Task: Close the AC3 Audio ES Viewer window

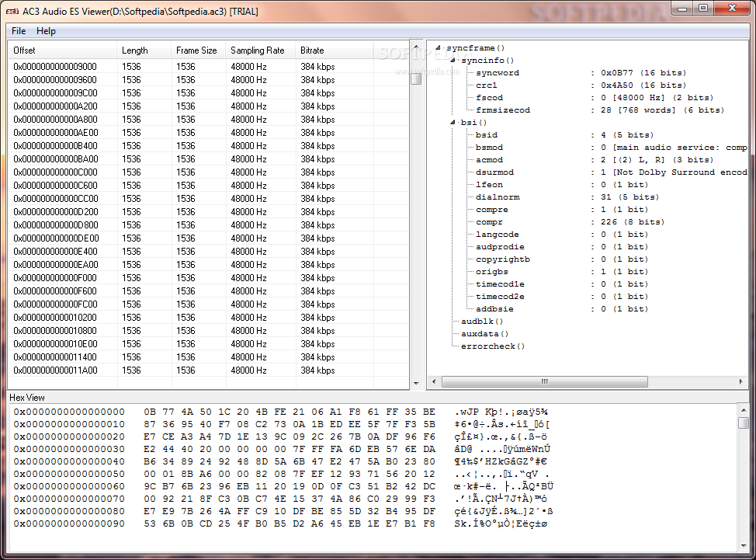Action: pos(733,9)
